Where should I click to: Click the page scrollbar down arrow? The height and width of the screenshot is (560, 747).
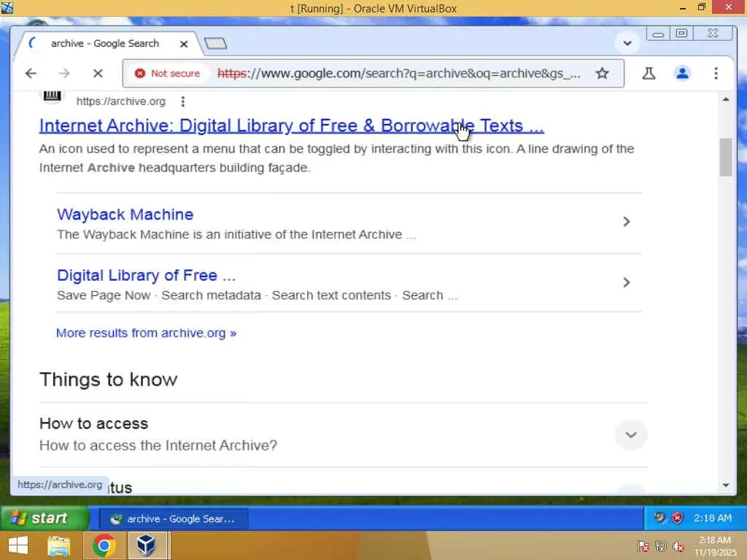[x=726, y=485]
